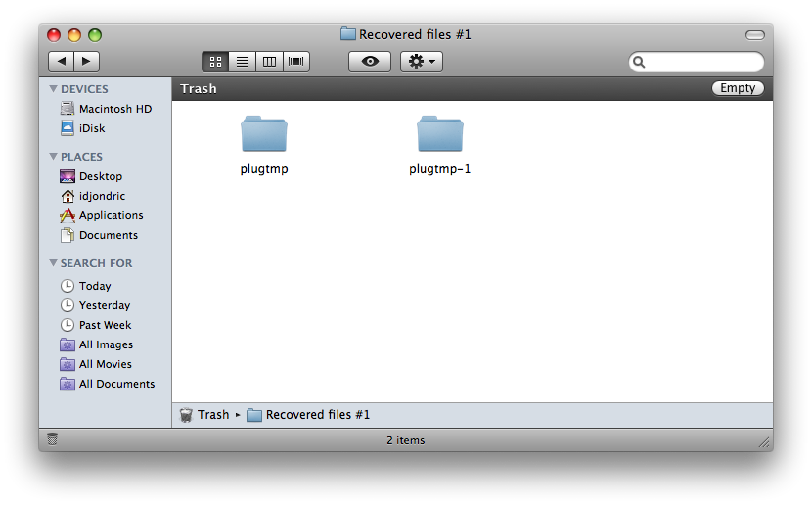Screen dimensions: 812x505
Task: Click the magnifying glass search icon
Action: pyautogui.click(x=639, y=63)
